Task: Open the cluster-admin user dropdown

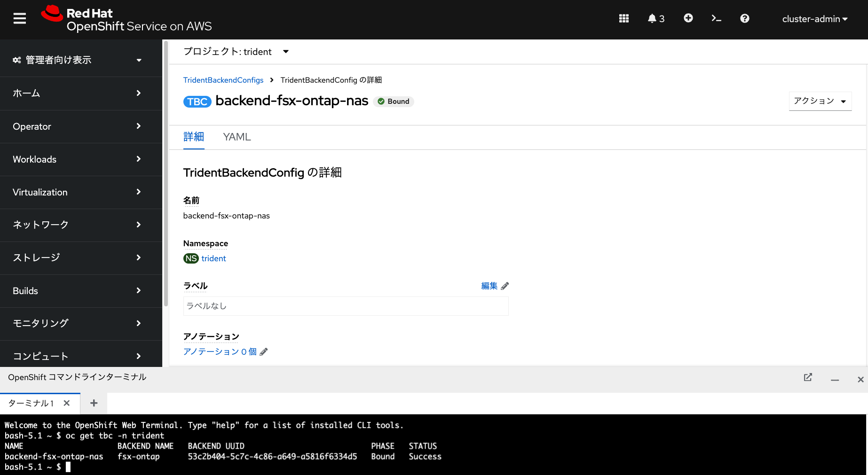Action: tap(815, 19)
